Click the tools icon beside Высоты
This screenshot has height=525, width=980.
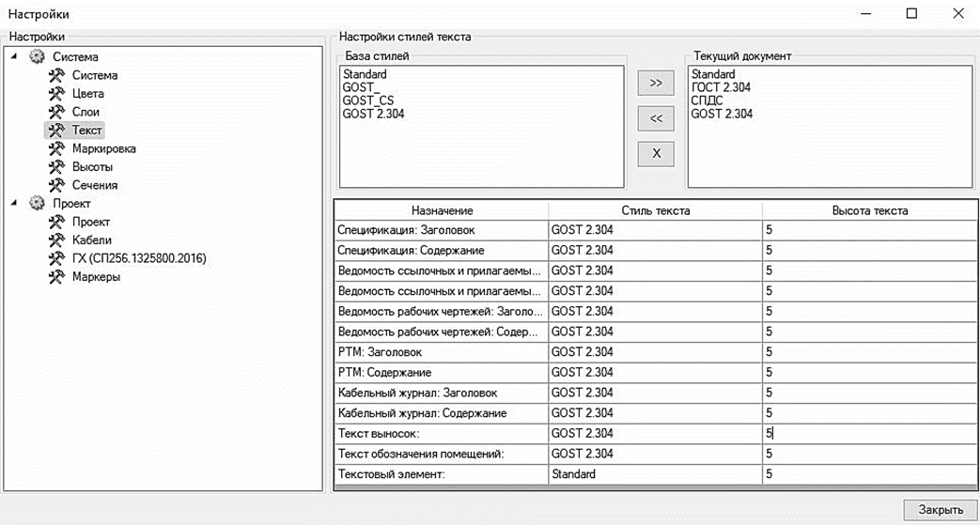coord(55,167)
